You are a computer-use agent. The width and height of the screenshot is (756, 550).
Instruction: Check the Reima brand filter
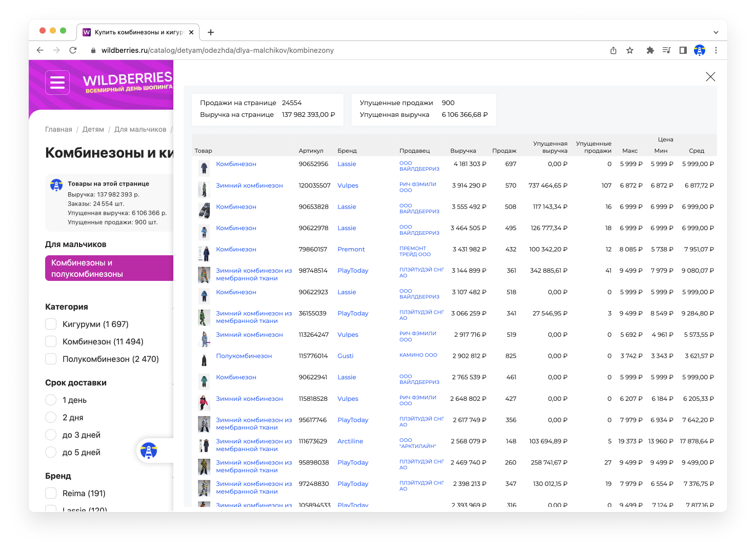51,493
